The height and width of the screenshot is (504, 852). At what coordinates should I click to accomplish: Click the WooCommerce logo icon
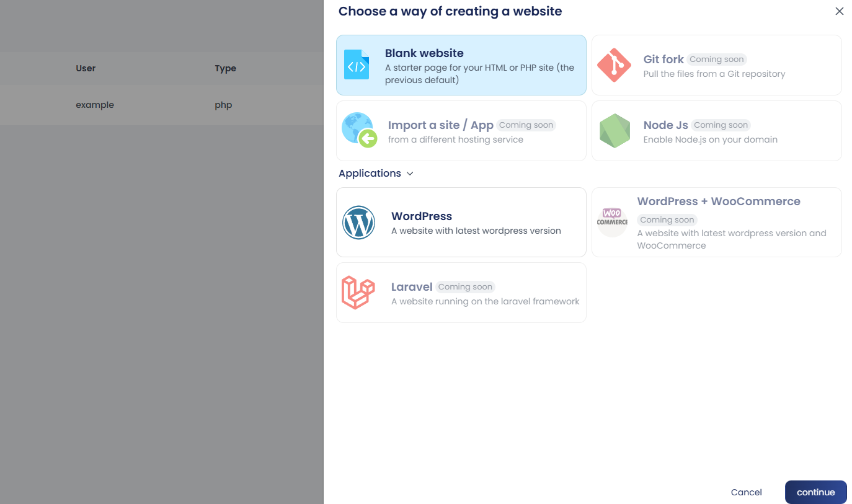(x=612, y=222)
